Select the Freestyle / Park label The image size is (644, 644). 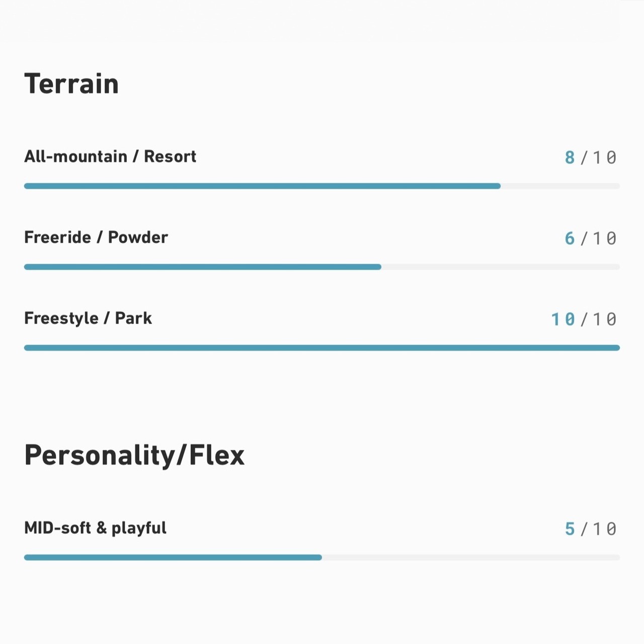[88, 318]
